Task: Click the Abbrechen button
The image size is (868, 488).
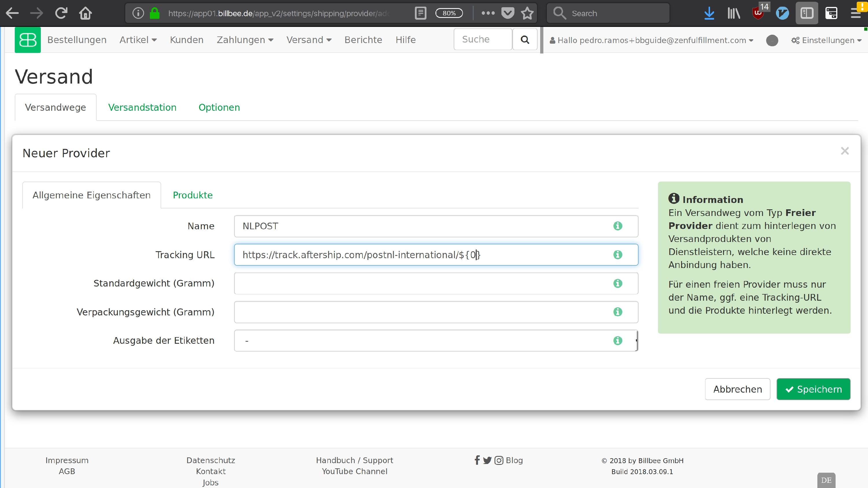Action: click(x=737, y=389)
